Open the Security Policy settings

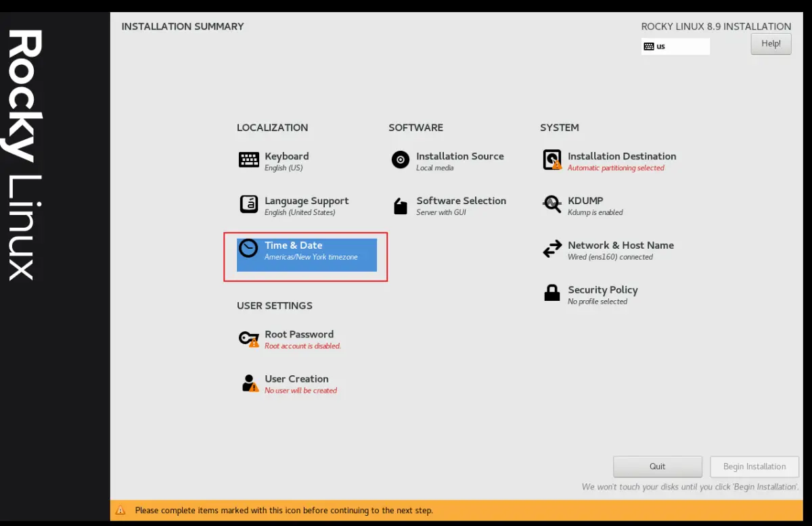(x=603, y=290)
